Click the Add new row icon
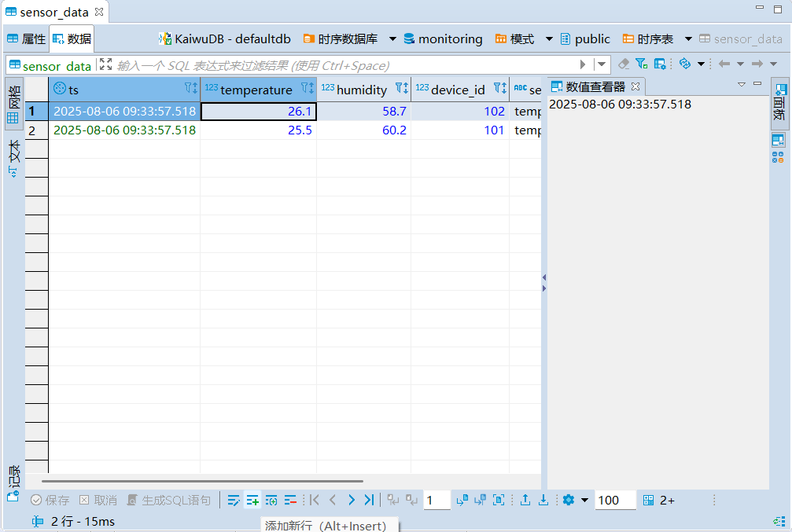Image resolution: width=792 pixels, height=532 pixels. click(252, 500)
